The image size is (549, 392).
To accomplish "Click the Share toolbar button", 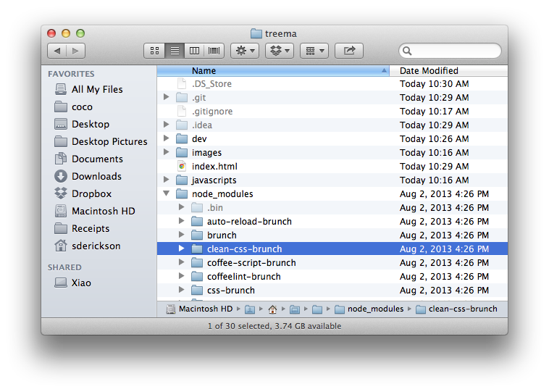I will click(x=349, y=51).
